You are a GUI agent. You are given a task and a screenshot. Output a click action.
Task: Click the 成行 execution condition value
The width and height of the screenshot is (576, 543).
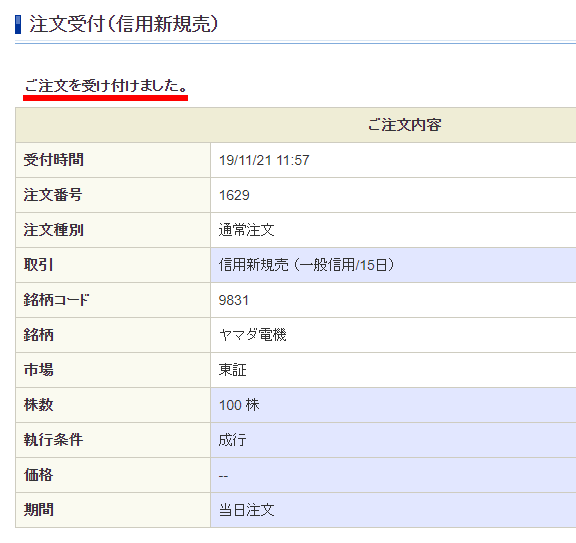pos(233,440)
